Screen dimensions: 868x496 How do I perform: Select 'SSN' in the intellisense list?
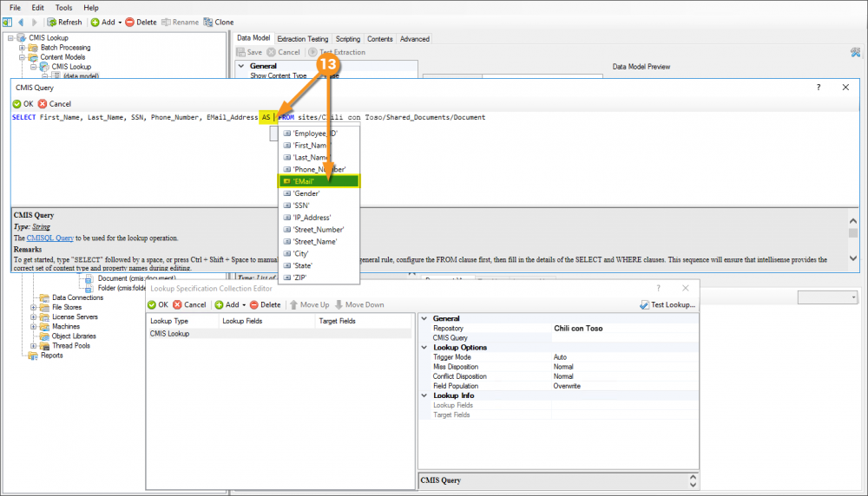[319, 206]
